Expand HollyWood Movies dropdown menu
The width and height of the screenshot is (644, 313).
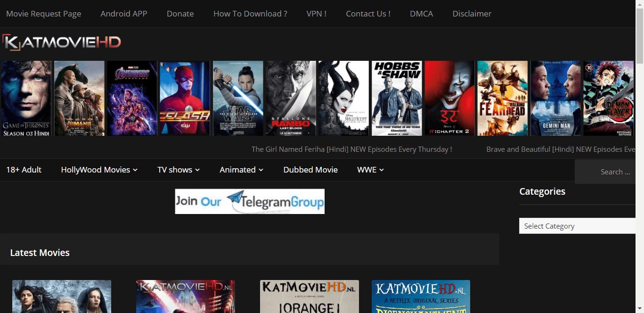coord(99,170)
